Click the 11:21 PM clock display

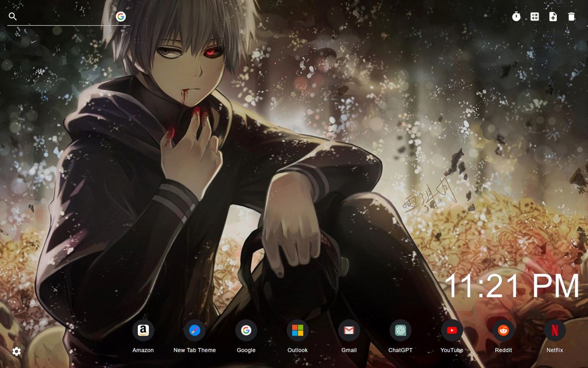[512, 286]
